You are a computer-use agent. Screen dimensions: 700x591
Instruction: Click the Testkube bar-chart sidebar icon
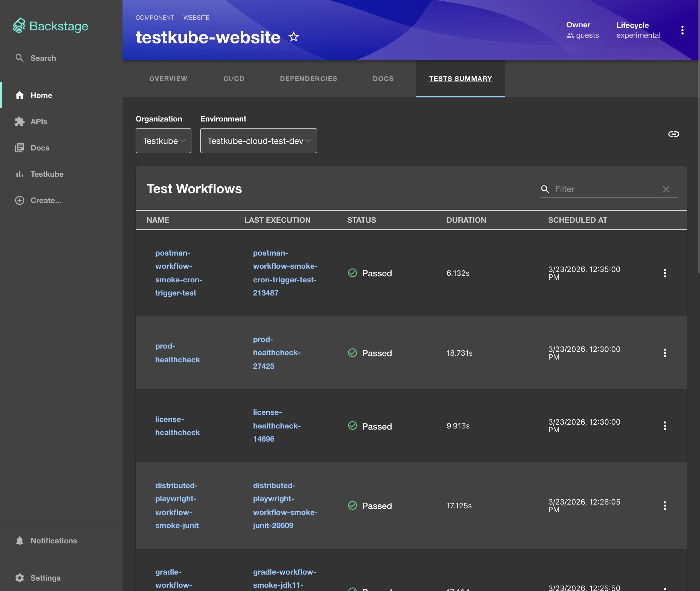tap(20, 174)
